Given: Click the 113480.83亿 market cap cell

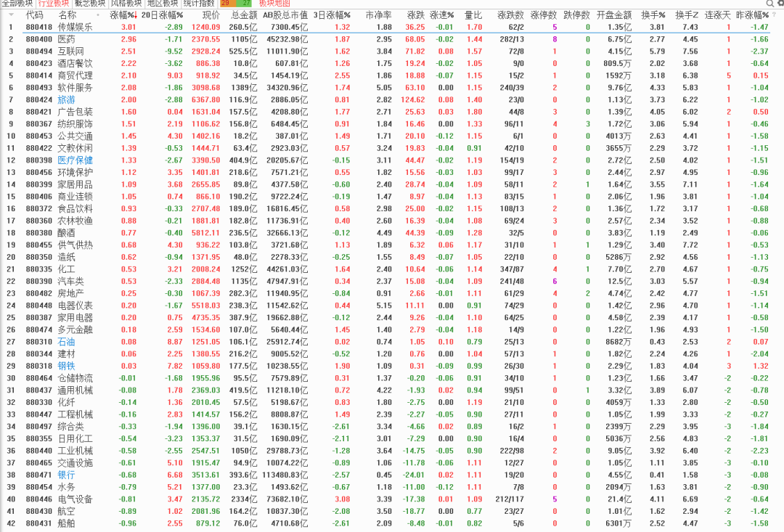Looking at the screenshot, I should coord(285,475).
